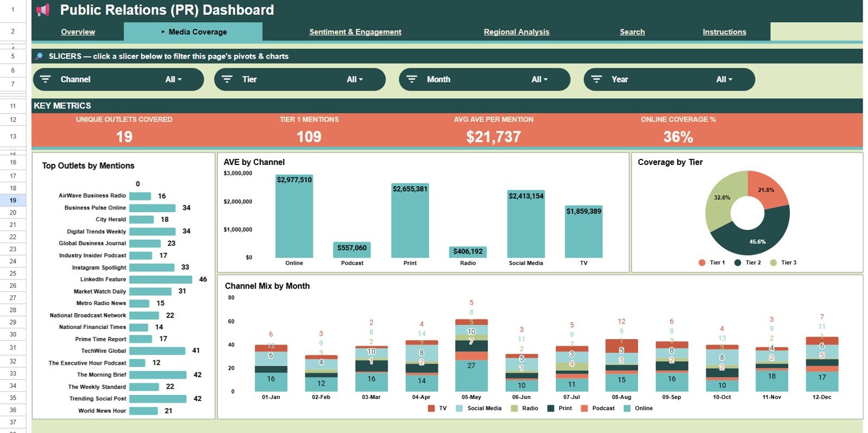Select the Social Media bar showing $2,413,154
The width and height of the screenshot is (868, 433).
pos(526,224)
